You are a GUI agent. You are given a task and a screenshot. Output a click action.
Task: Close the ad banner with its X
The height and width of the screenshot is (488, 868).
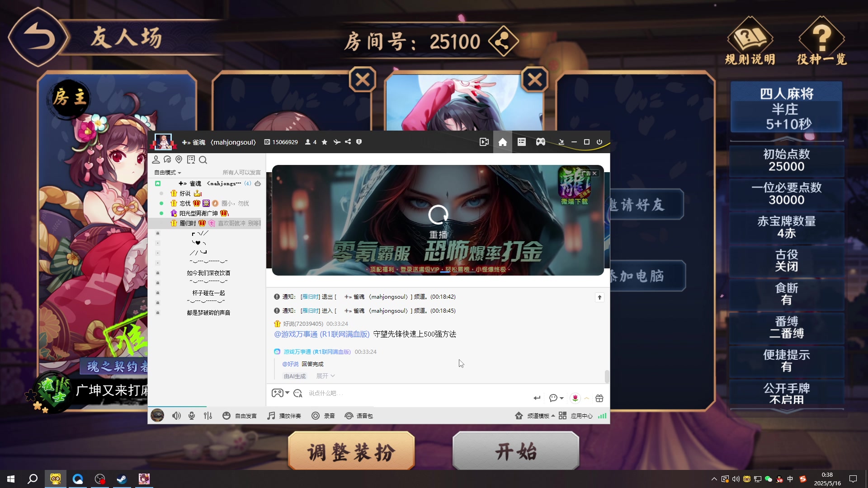[x=594, y=174]
